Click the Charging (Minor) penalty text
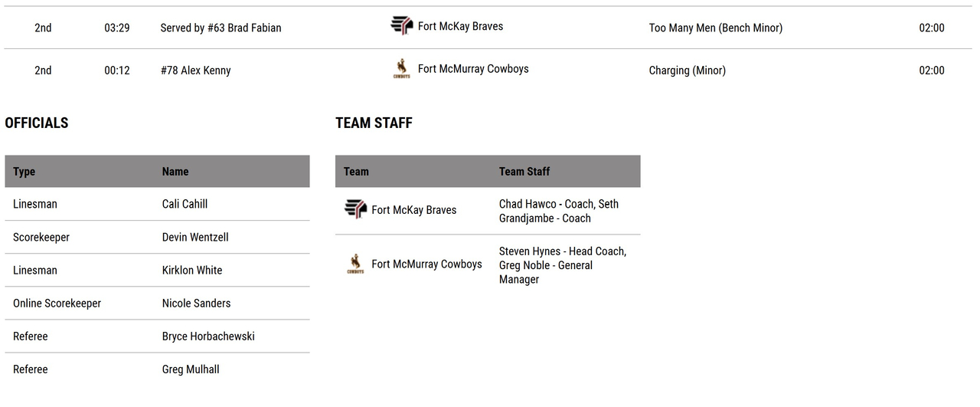This screenshot has height=407, width=980. coord(687,71)
